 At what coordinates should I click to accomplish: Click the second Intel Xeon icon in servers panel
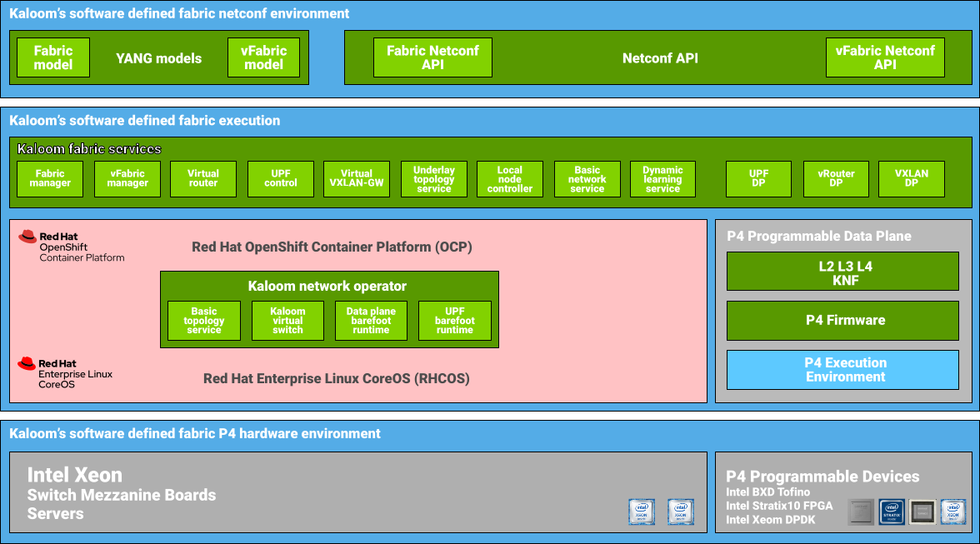[681, 512]
